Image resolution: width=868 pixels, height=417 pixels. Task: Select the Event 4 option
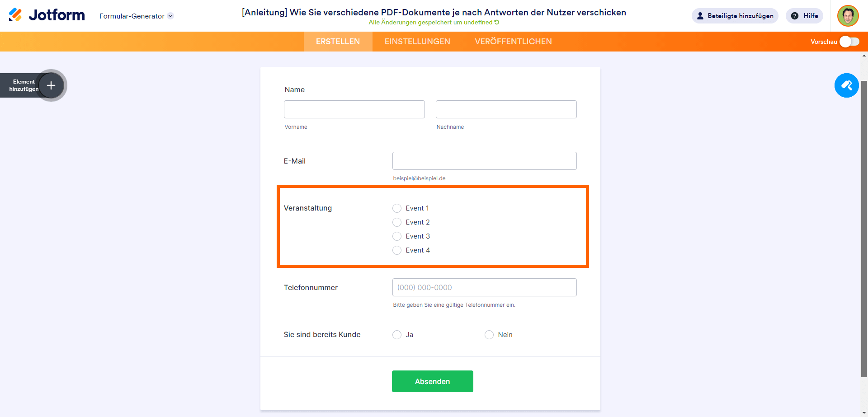pyautogui.click(x=397, y=250)
